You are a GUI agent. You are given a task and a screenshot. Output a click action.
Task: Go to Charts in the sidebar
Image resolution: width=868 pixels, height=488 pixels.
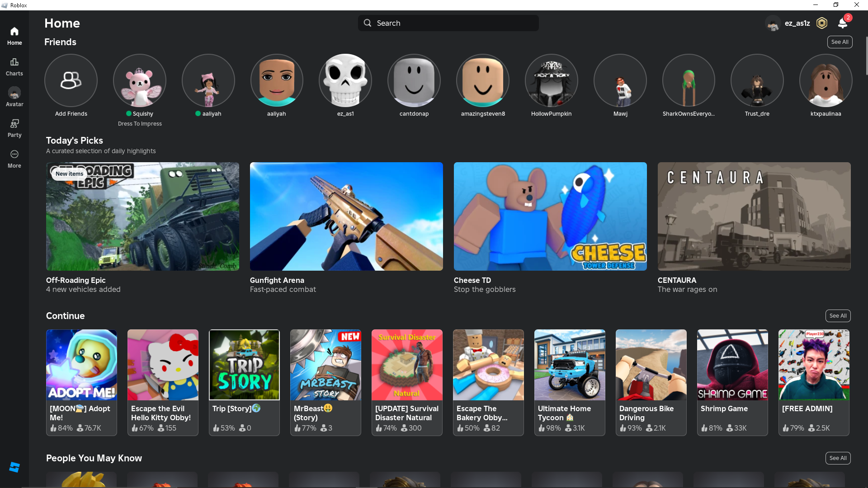(14, 67)
